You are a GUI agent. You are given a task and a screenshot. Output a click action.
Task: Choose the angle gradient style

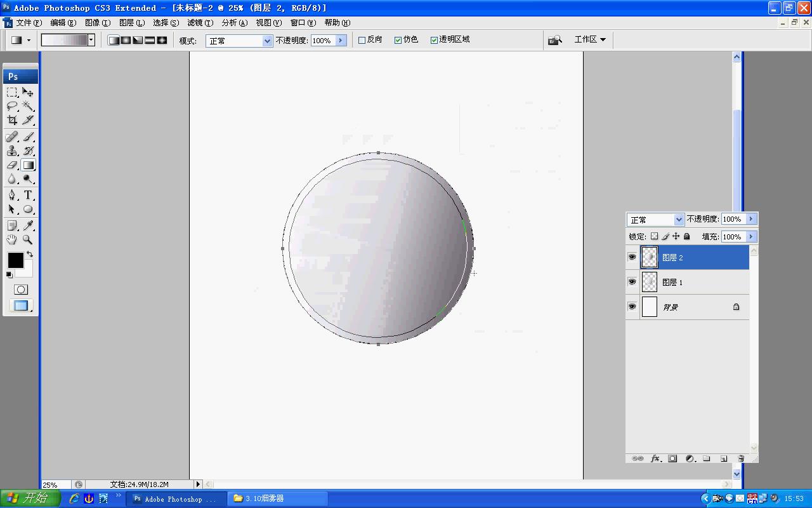click(138, 40)
